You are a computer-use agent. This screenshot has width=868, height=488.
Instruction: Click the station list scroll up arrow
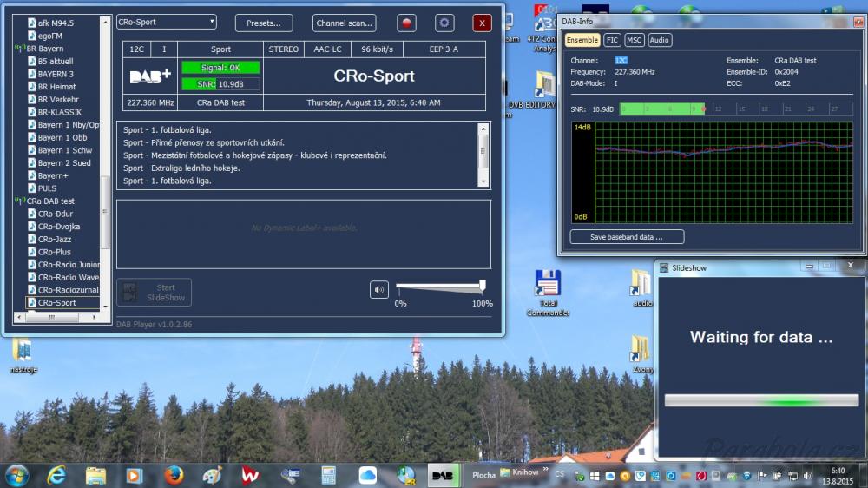pos(105,22)
